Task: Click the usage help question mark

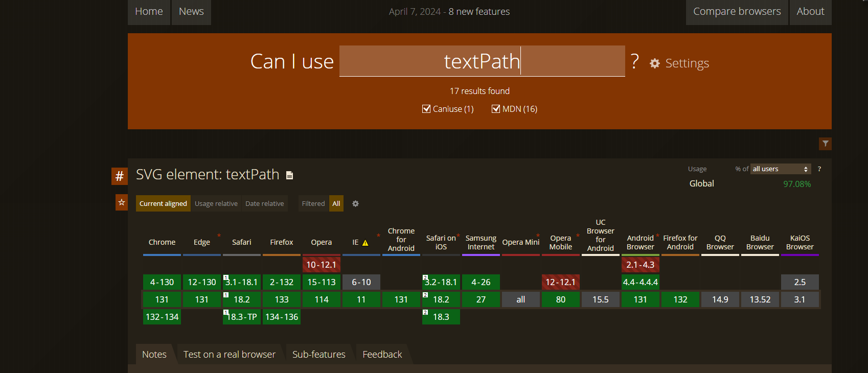Action: 819,169
